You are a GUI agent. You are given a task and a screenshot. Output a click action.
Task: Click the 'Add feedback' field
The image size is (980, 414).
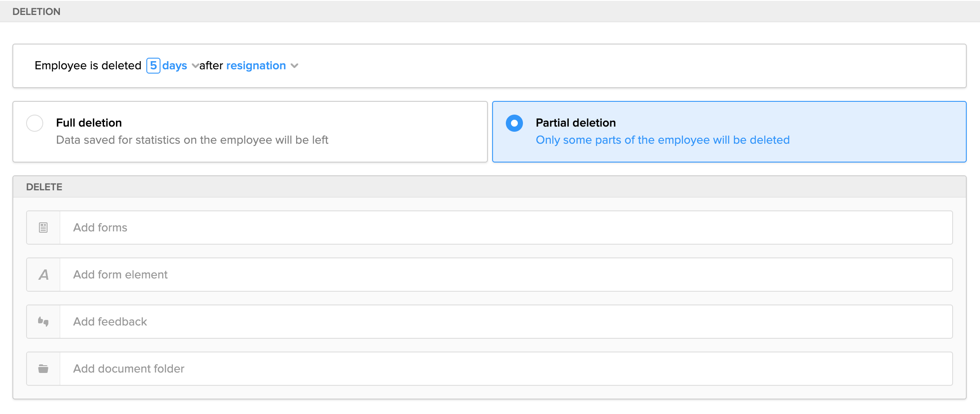[505, 322]
